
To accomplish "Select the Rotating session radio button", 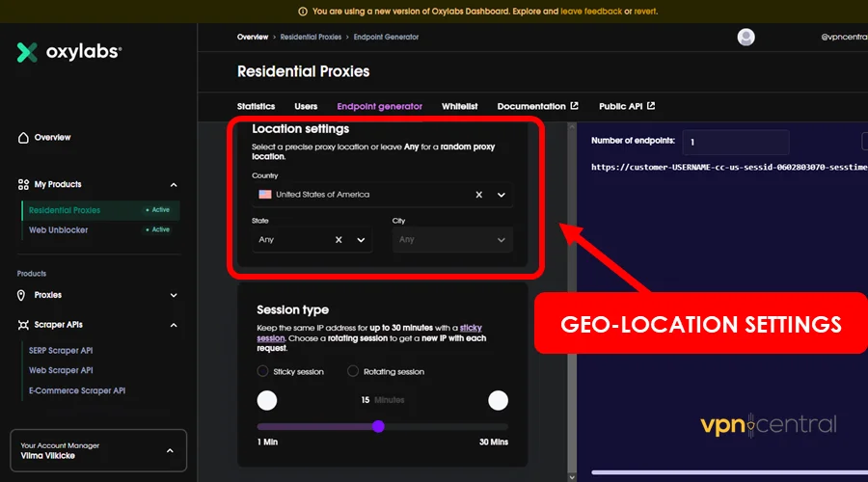I will 353,371.
